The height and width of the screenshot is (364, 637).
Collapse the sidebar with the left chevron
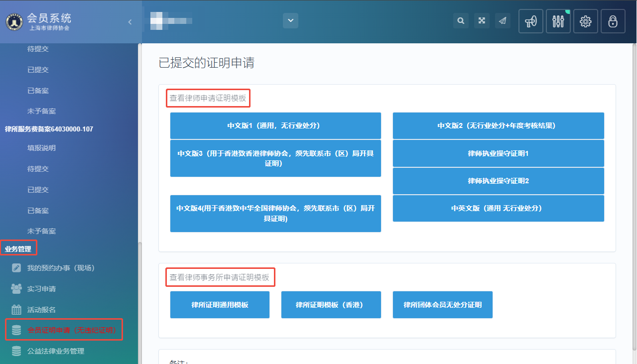click(x=130, y=22)
